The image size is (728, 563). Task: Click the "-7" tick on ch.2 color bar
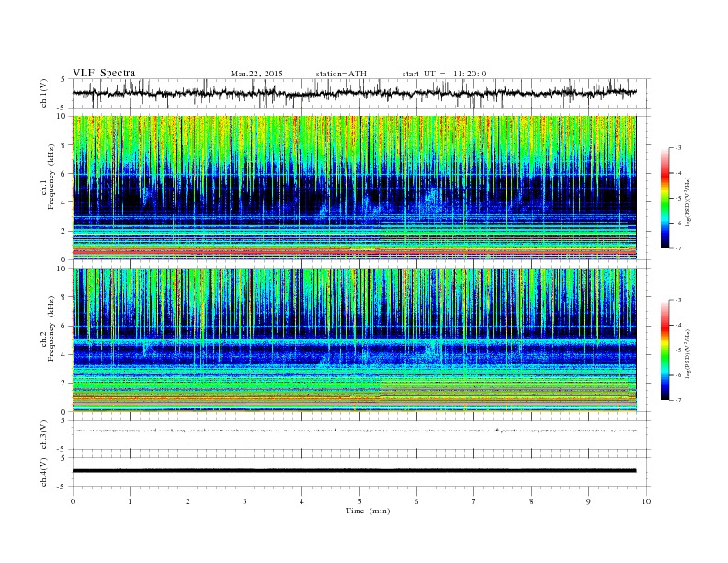(x=678, y=400)
